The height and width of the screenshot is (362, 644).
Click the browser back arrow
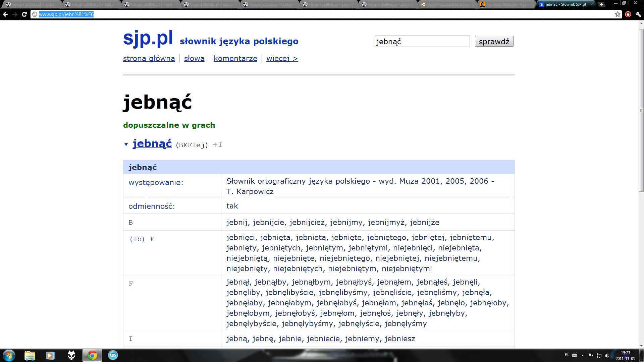pos(5,14)
